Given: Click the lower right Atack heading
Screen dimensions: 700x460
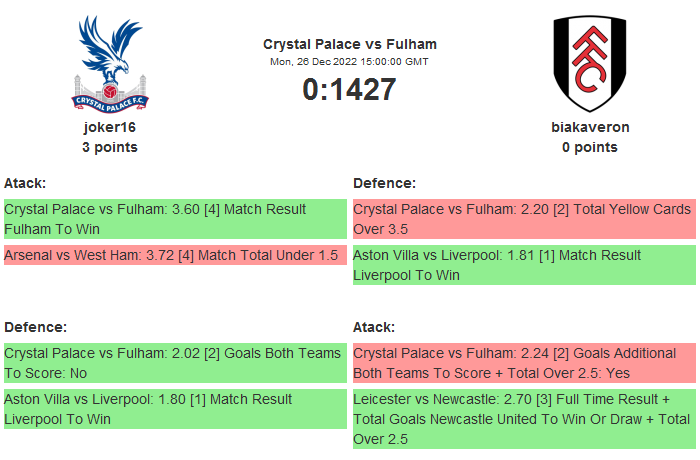Looking at the screenshot, I should (374, 327).
